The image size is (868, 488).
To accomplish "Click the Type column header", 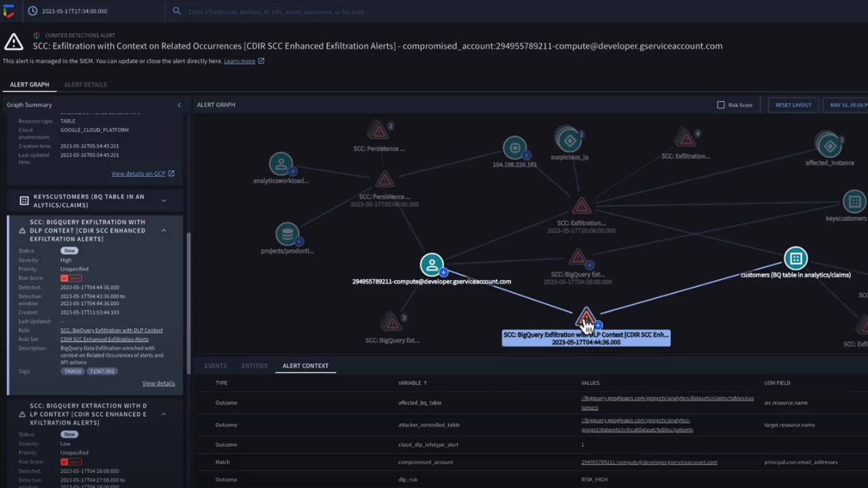I will coord(221,383).
